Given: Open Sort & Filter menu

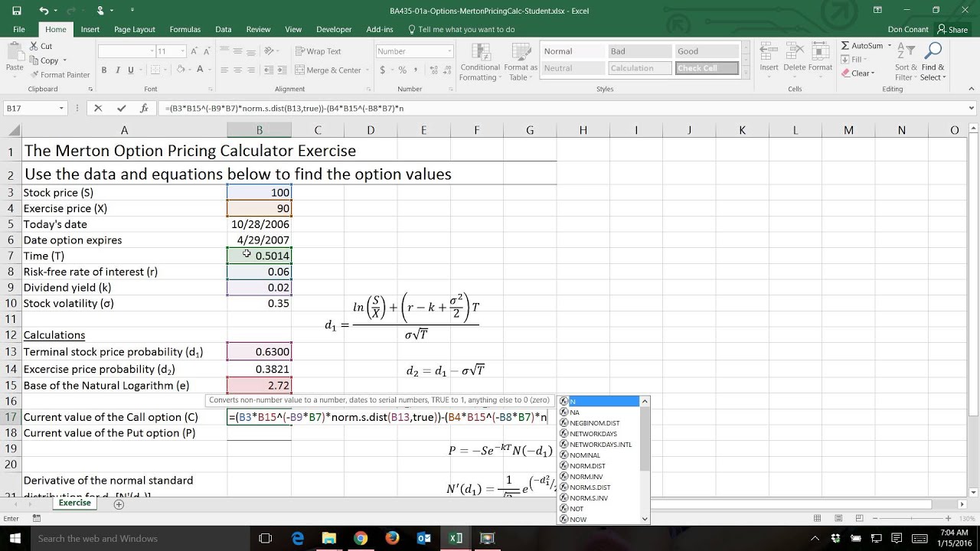Looking at the screenshot, I should [906, 62].
